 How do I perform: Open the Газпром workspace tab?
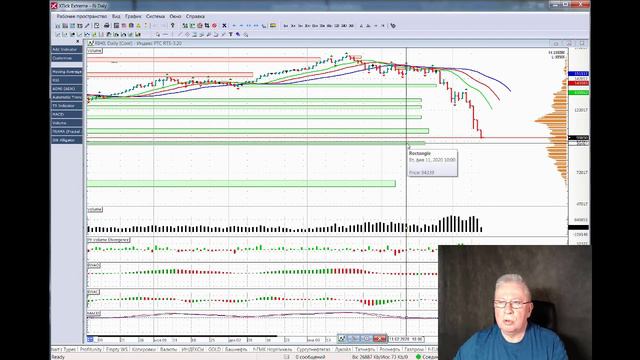(x=414, y=350)
